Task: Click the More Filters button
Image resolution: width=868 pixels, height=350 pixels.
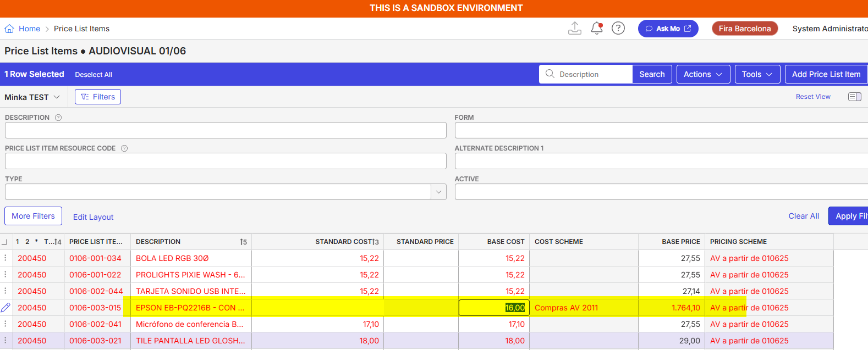Action: pos(33,216)
